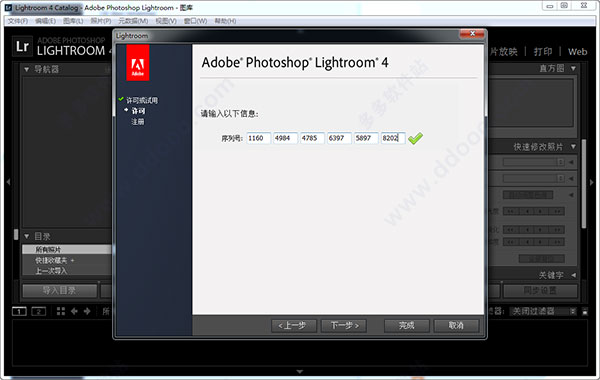Toggle the filmstrip with the bottom-edge triangle
Image resolution: width=600 pixels, height=380 pixels.
300,372
